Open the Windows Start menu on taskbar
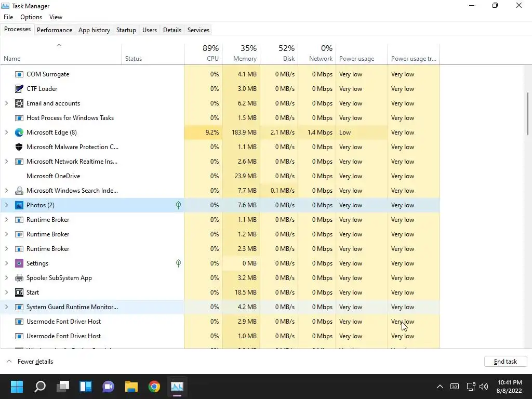This screenshot has width=532, height=399. click(17, 387)
